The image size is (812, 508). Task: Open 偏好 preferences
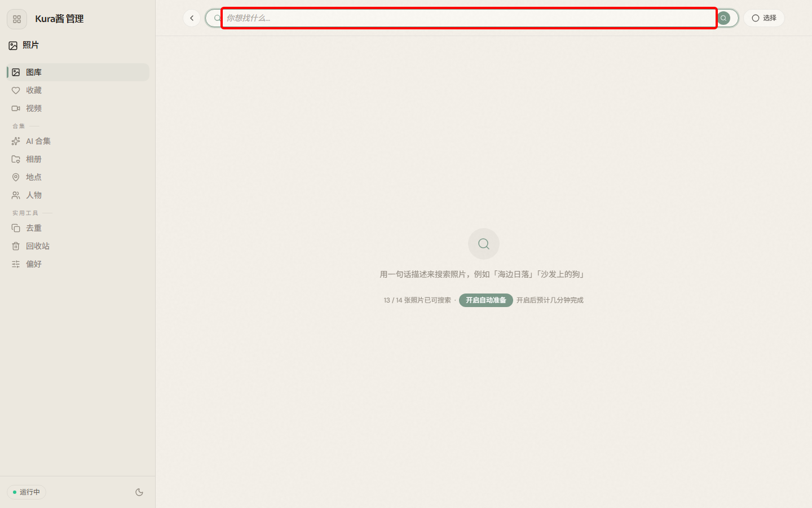tap(78, 264)
